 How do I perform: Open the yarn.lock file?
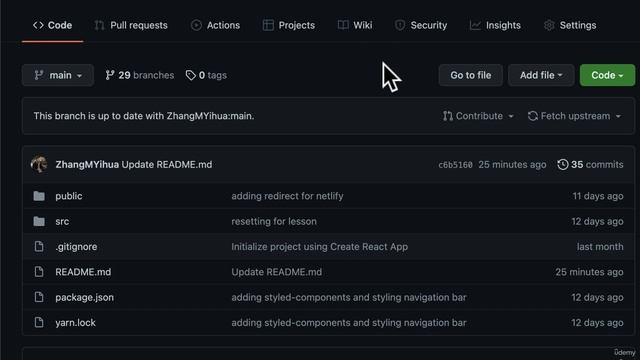(76, 322)
